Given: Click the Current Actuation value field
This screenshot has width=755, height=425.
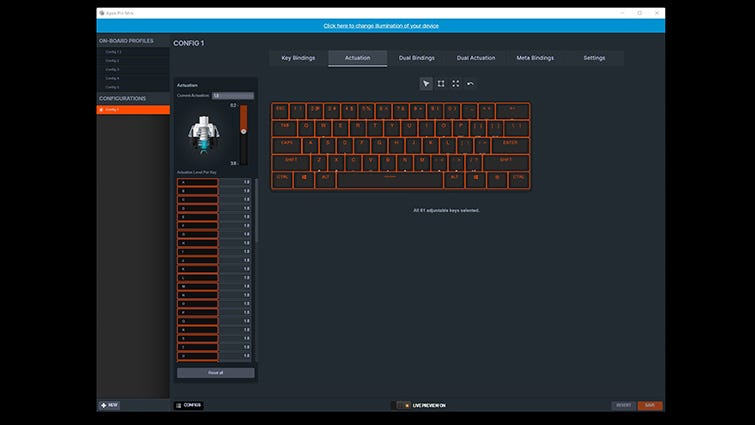Looking at the screenshot, I should pos(233,96).
